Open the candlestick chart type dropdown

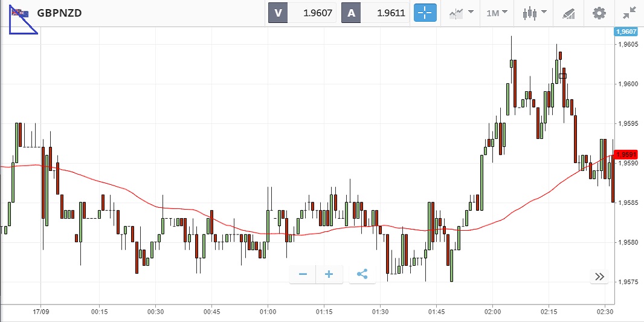coord(535,13)
